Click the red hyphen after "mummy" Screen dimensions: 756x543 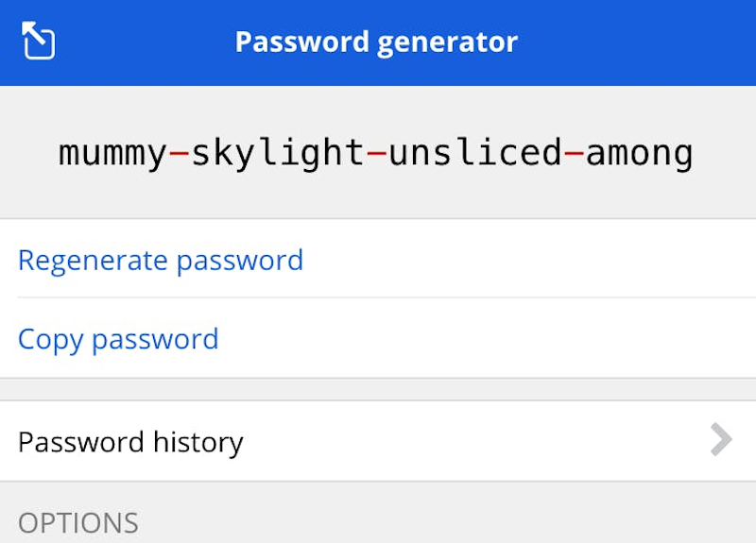pyautogui.click(x=180, y=153)
